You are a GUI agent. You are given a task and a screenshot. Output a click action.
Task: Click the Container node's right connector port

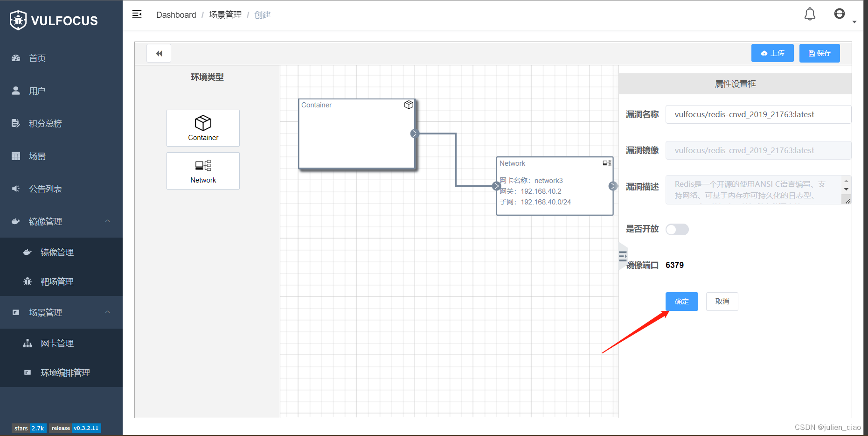414,134
